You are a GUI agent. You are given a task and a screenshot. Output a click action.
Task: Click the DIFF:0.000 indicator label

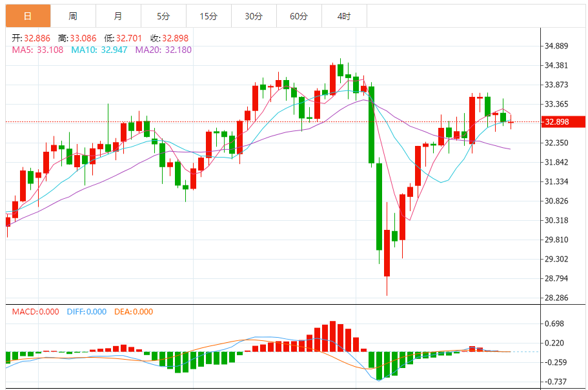86,312
